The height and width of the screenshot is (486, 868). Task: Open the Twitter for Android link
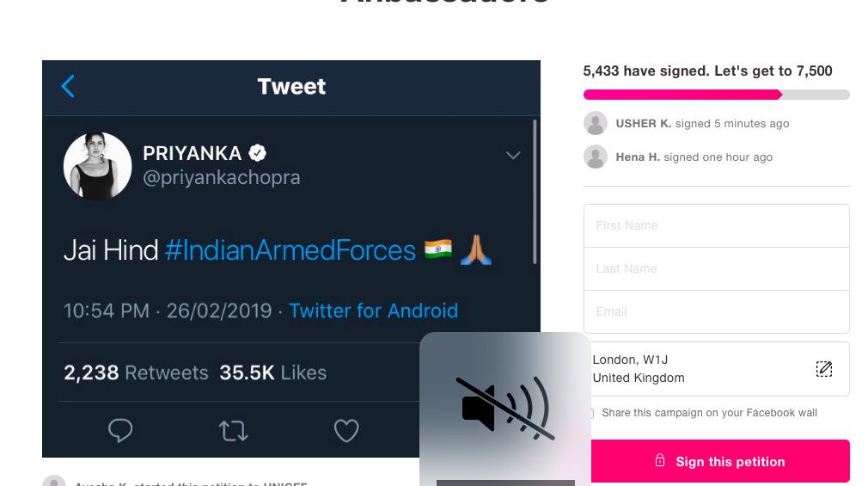[x=373, y=311]
